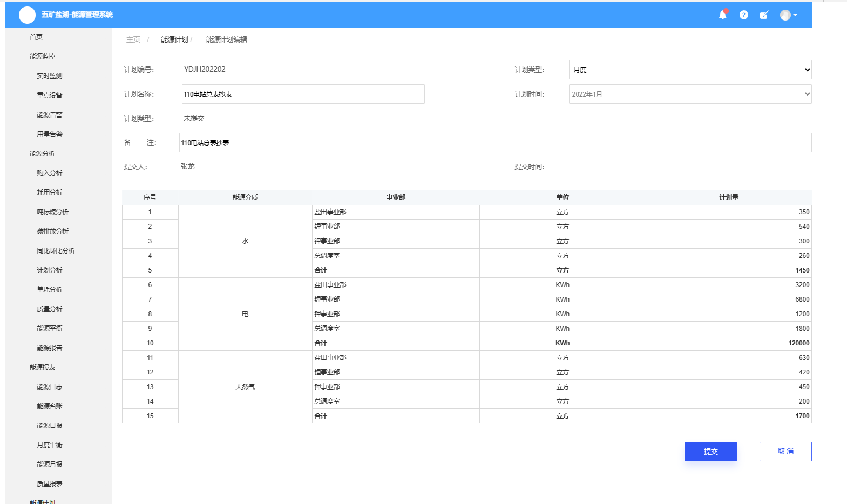
Task: Select the 水 energy medium cell
Action: tap(245, 241)
